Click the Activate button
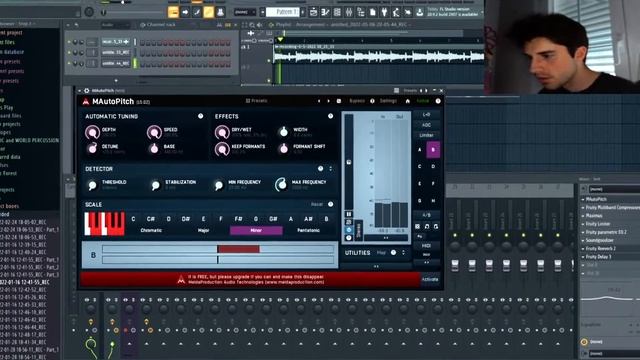The height and width of the screenshot is (360, 640). [x=430, y=280]
